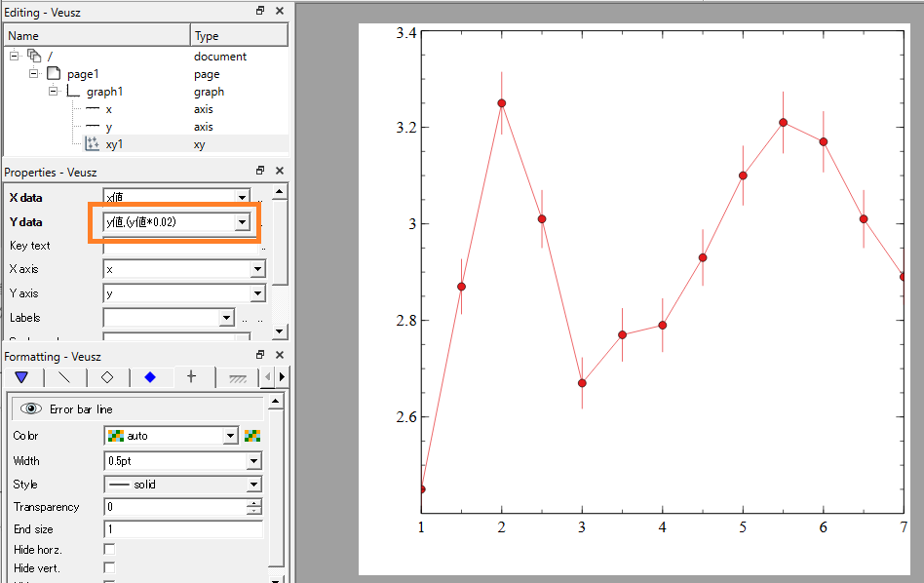The width and height of the screenshot is (924, 583).
Task: Open the error bar color picker swatch button
Action: (x=252, y=436)
